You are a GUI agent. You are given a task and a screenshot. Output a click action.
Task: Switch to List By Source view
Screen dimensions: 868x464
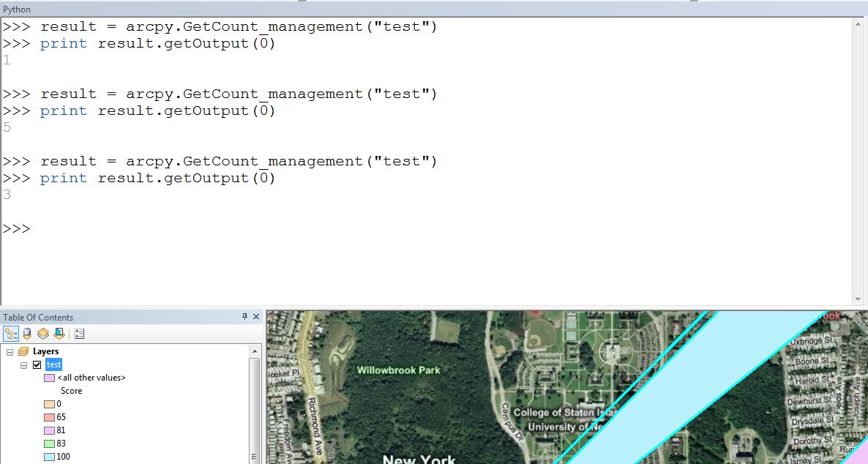(x=26, y=334)
